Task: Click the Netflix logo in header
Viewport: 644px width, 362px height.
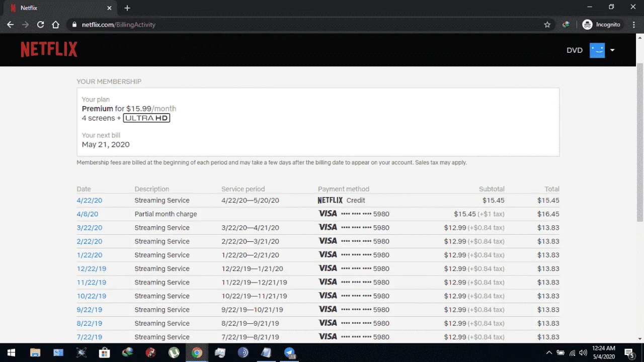Action: 49,49
